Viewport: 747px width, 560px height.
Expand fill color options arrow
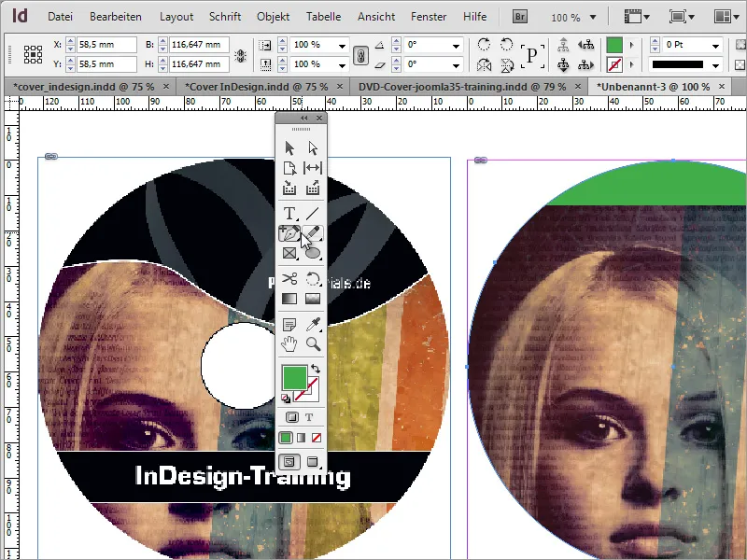coord(632,45)
